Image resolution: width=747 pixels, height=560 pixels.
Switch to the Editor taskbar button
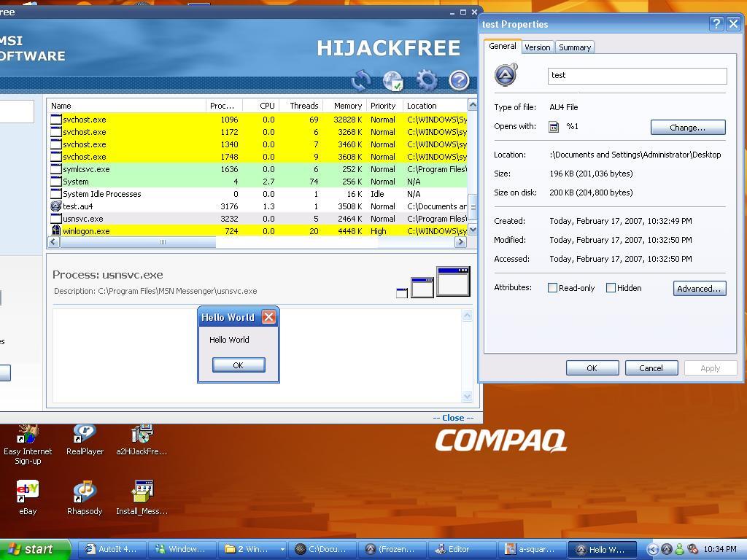pos(462,549)
